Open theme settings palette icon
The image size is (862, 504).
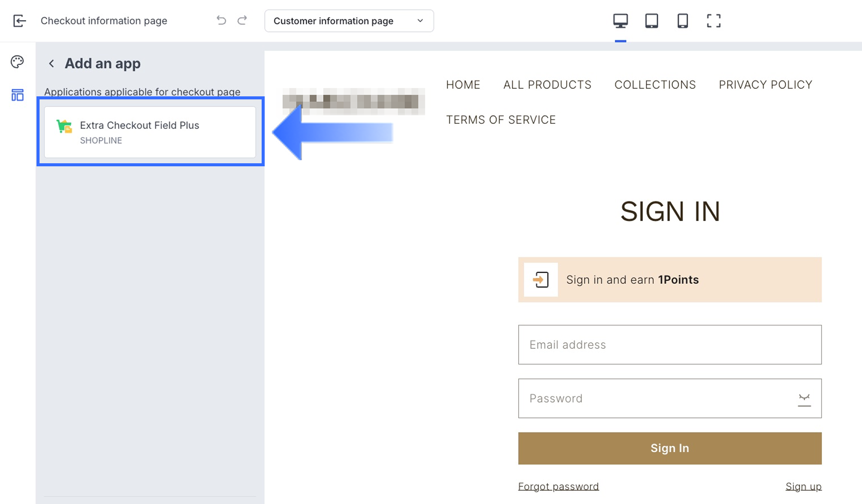click(17, 62)
